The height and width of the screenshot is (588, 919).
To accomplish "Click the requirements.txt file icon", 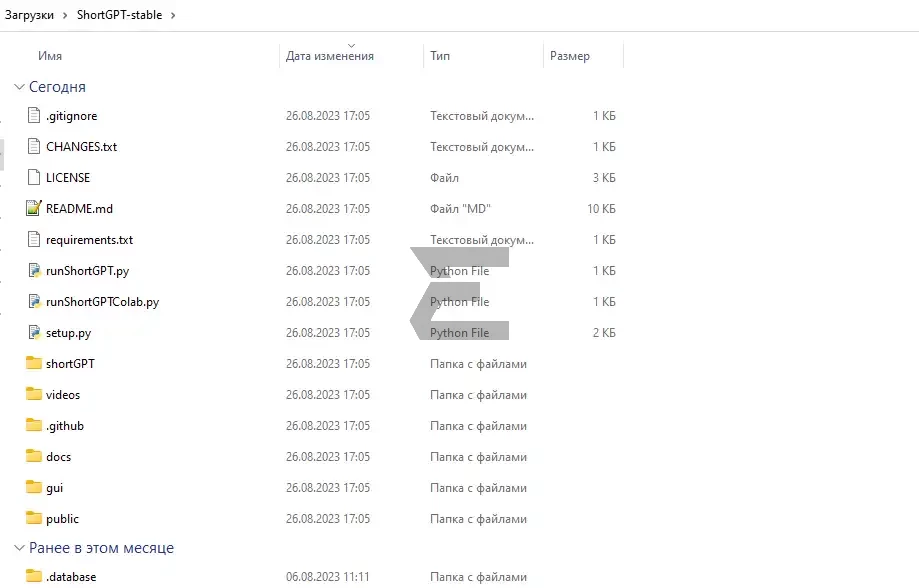I will tap(34, 240).
